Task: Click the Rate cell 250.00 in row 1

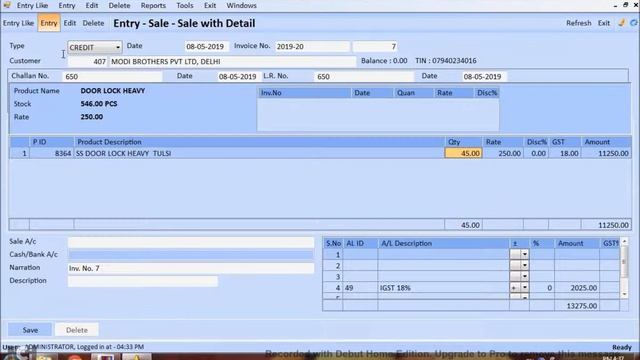Action: coord(503,153)
